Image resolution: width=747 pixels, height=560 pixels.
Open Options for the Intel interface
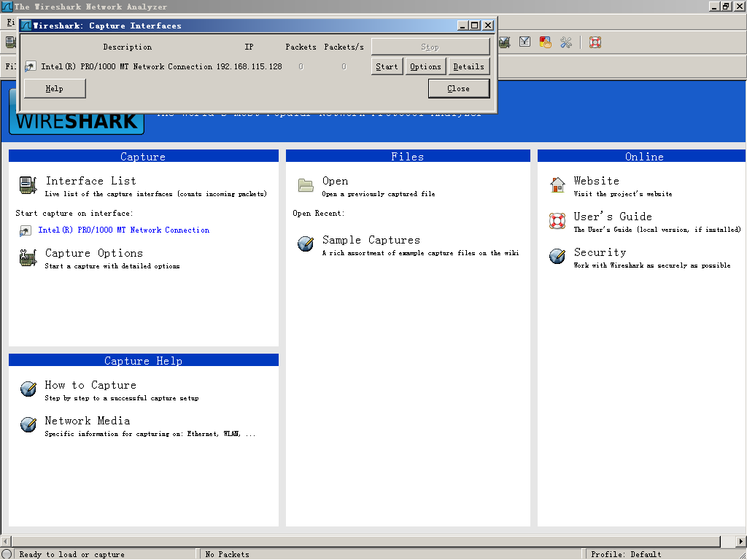[x=425, y=66]
